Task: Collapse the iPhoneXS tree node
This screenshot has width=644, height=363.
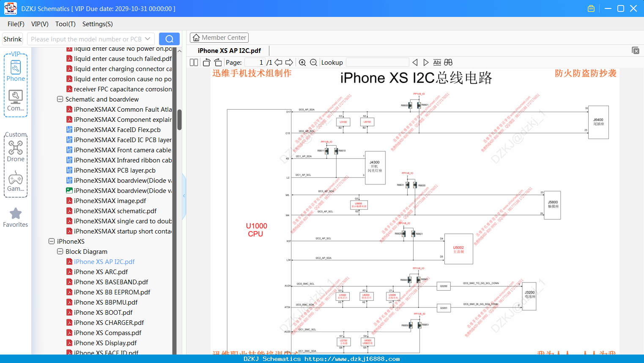Action: 52,242
